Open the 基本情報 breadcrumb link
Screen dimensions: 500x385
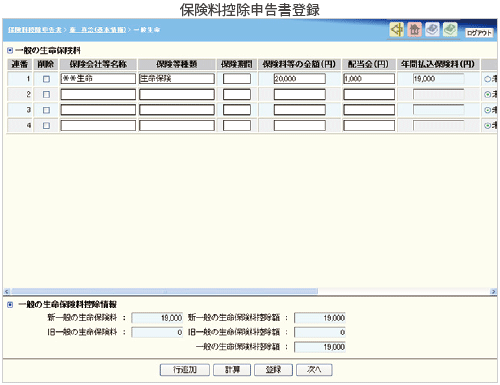[98, 30]
